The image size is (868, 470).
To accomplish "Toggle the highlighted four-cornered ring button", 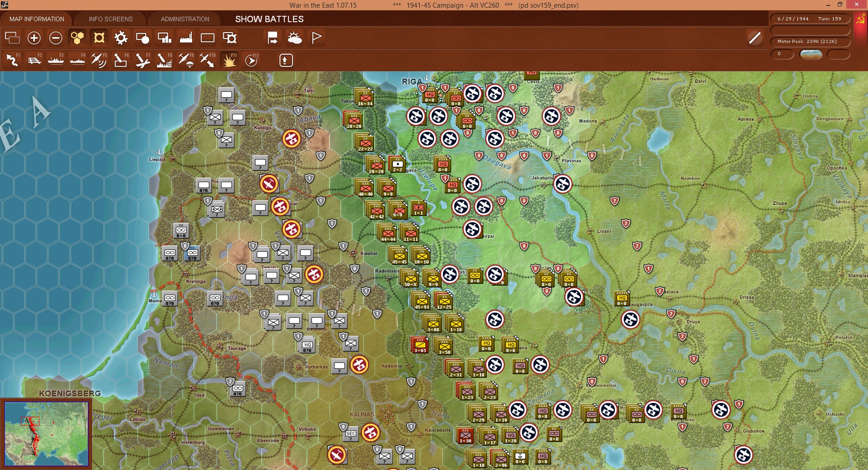I will [99, 38].
